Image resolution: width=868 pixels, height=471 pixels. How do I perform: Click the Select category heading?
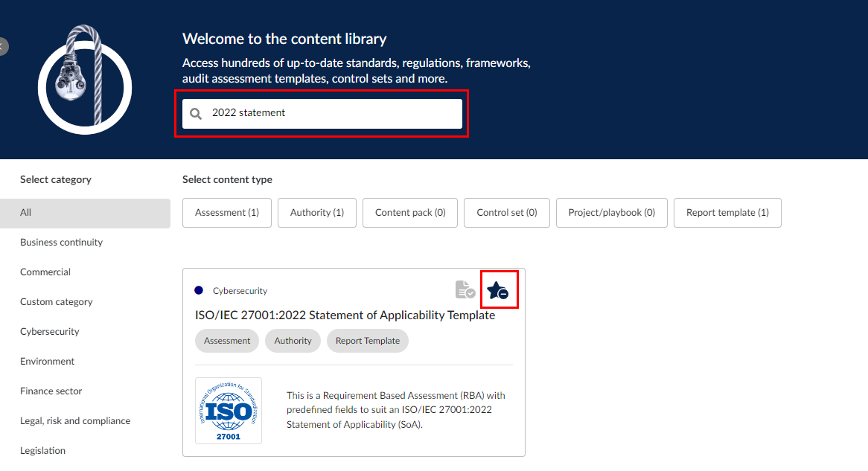coord(56,179)
